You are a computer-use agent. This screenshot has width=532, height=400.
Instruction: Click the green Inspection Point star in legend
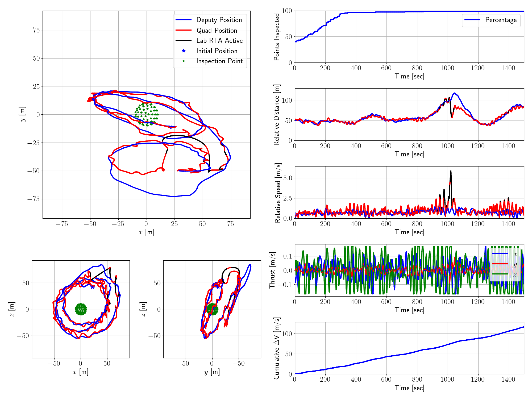pos(184,61)
